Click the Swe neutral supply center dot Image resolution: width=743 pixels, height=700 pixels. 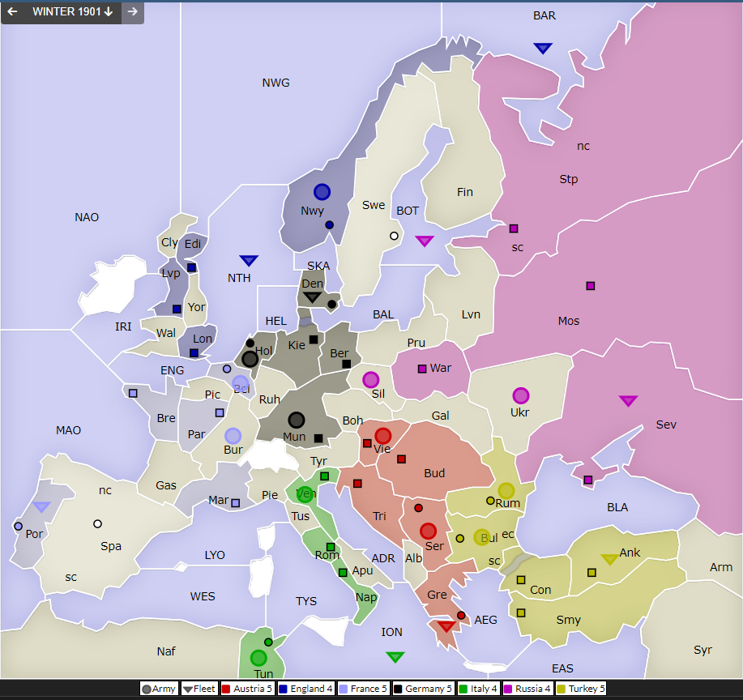tap(394, 236)
